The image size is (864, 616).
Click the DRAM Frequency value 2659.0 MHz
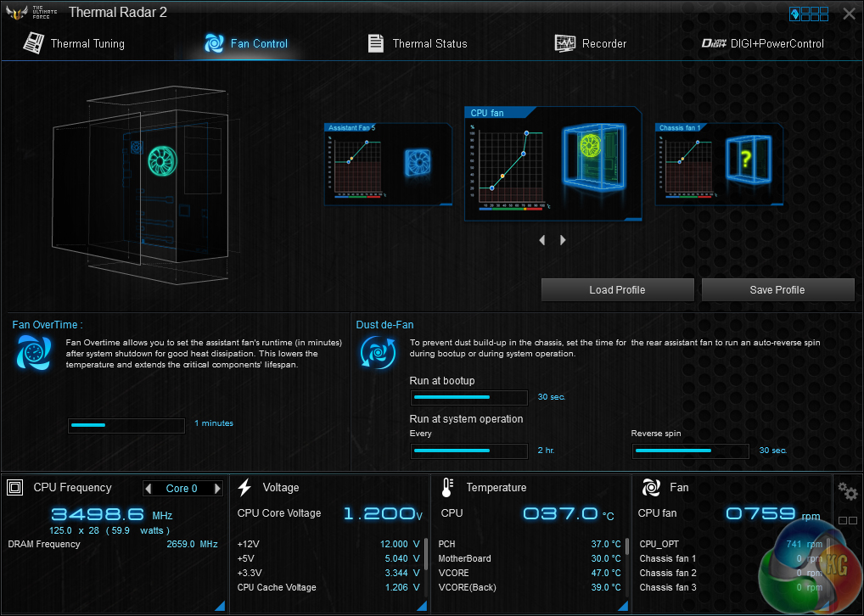click(193, 544)
